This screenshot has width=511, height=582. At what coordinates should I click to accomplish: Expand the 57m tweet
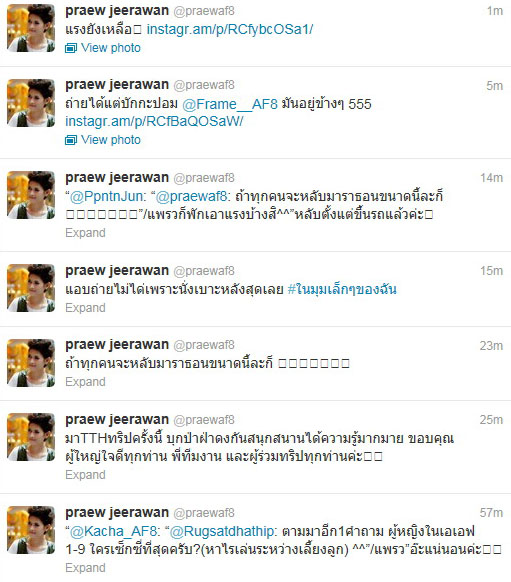85,568
